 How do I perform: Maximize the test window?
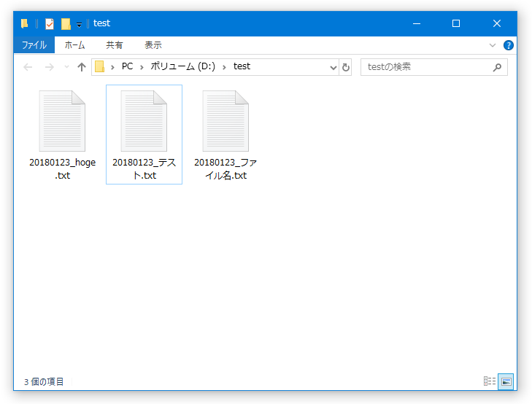456,24
